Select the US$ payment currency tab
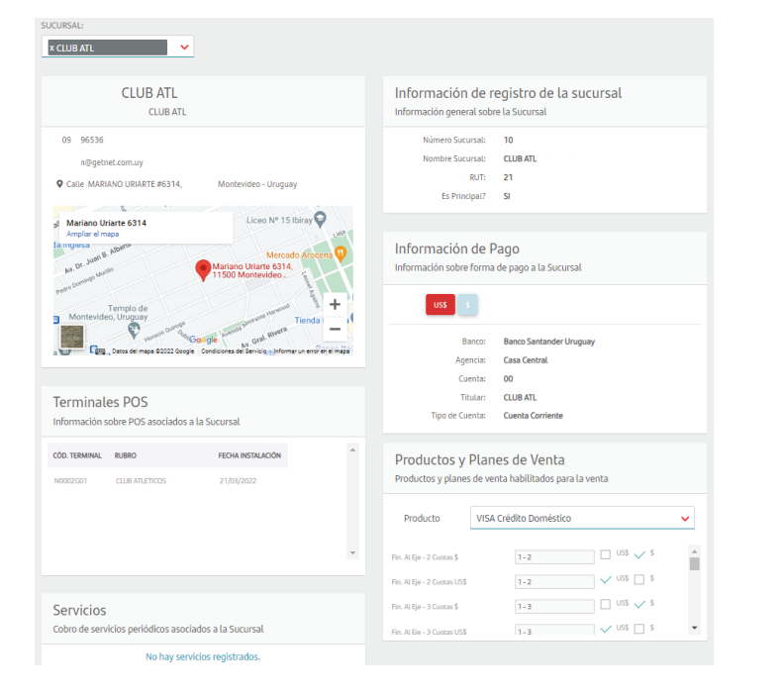The height and width of the screenshot is (696, 784). click(x=441, y=305)
